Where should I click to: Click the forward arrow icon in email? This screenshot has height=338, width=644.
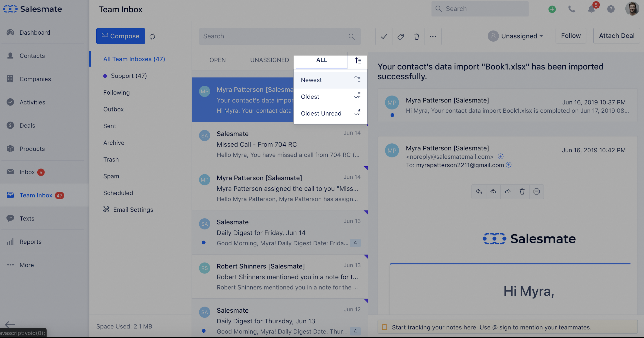pyautogui.click(x=508, y=191)
